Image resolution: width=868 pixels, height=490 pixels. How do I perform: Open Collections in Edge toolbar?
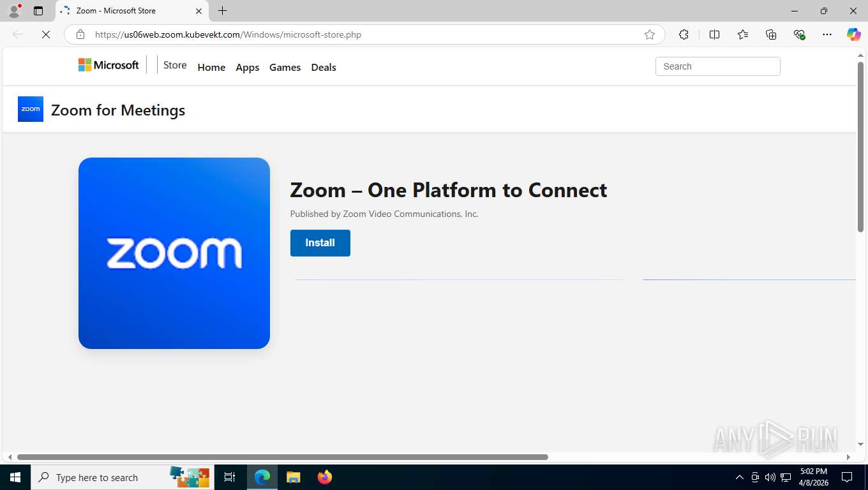click(x=771, y=34)
